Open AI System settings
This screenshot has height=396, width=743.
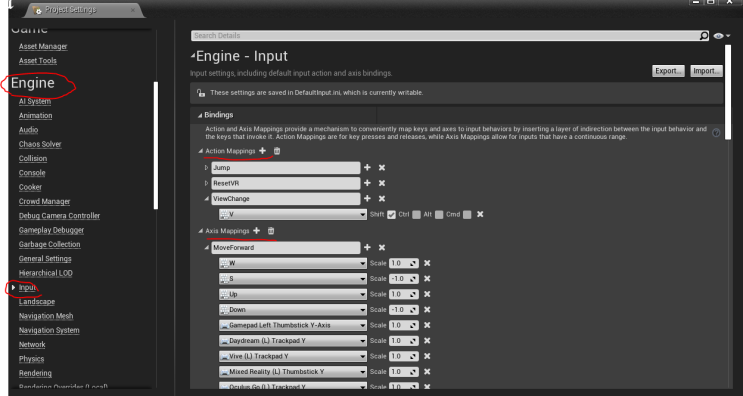pyautogui.click(x=35, y=101)
